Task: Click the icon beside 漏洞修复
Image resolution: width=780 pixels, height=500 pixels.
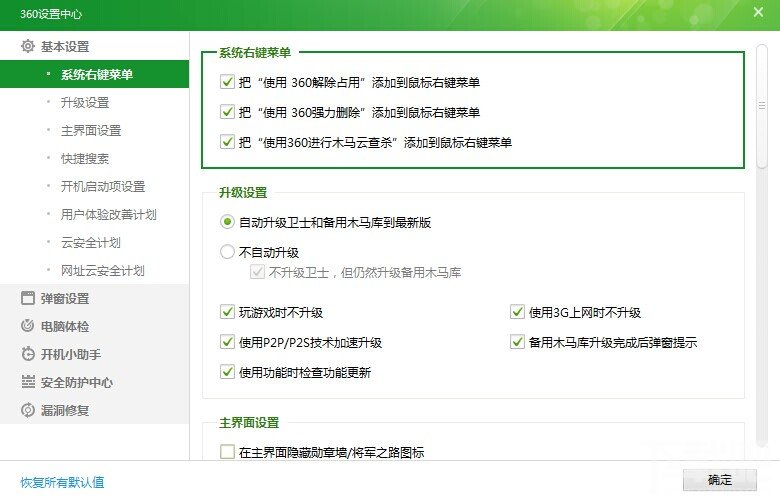Action: [28, 410]
